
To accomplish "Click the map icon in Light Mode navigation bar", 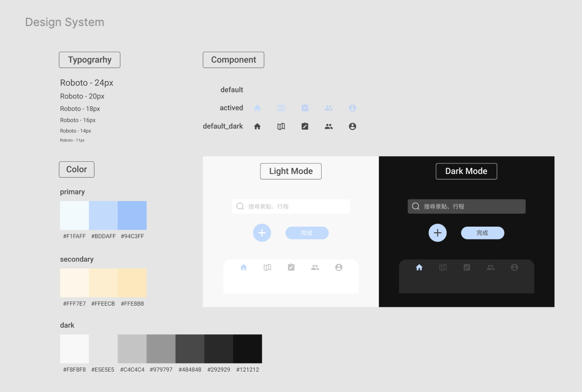I will click(x=268, y=267).
